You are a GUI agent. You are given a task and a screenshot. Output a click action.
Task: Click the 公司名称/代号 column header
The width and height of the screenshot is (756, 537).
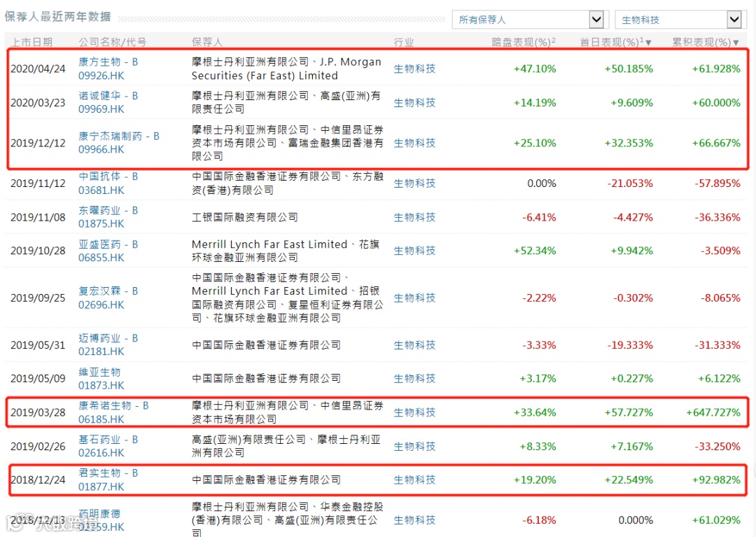coord(113,43)
